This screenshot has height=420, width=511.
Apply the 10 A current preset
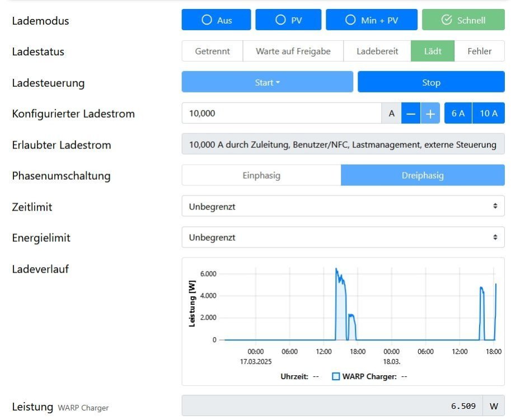coord(488,113)
